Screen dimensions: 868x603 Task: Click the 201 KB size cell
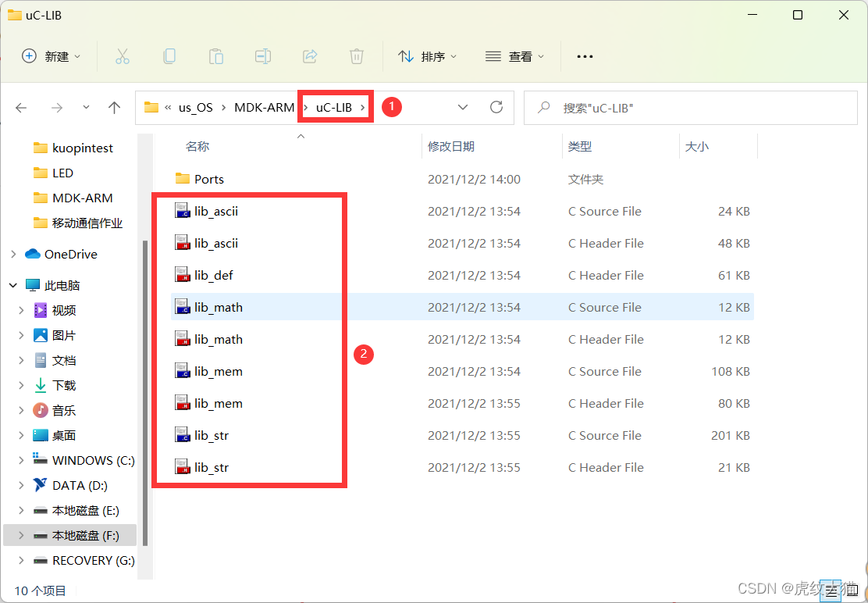point(730,435)
